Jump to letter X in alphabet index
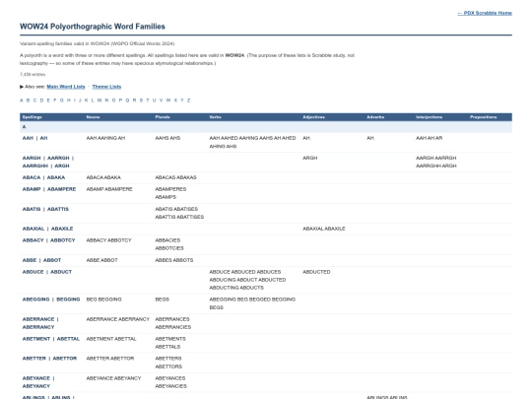The image size is (532, 399). [175, 100]
